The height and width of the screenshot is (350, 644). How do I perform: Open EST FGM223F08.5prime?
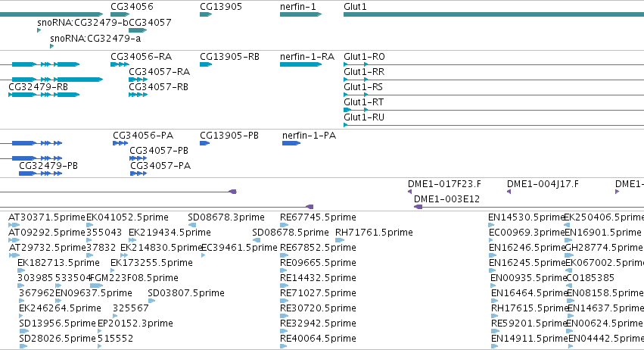tap(134, 278)
